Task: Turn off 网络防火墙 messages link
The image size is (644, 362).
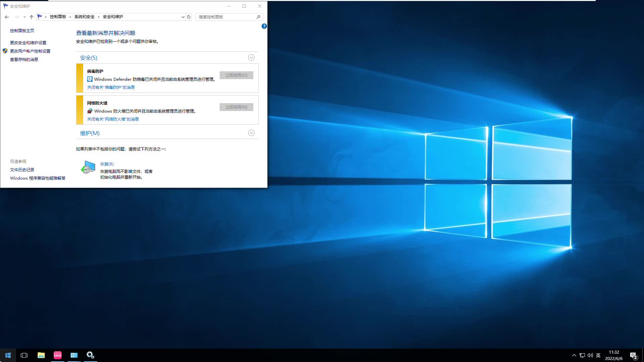Action: coord(113,119)
